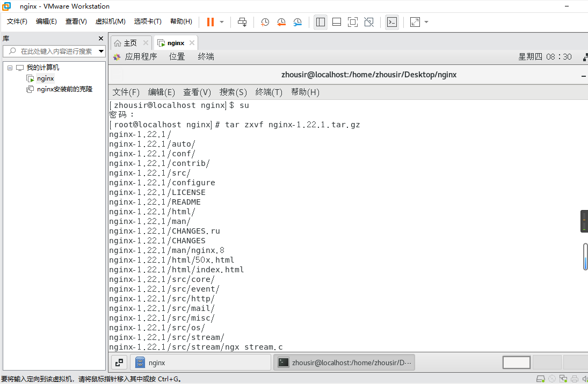The height and width of the screenshot is (384, 588).
Task: Open the stretch display dropdown arrow
Action: point(426,22)
